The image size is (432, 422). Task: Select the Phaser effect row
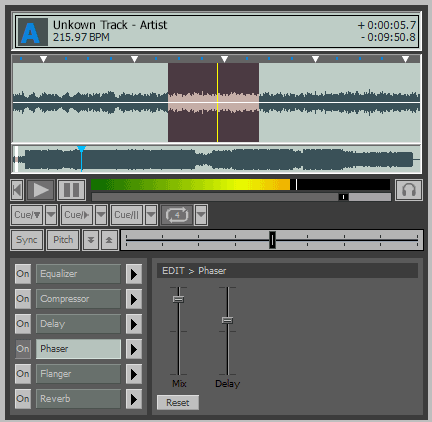78,349
